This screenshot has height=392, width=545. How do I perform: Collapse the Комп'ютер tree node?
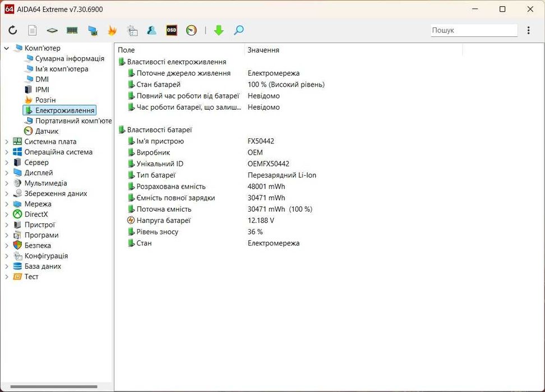(6, 48)
